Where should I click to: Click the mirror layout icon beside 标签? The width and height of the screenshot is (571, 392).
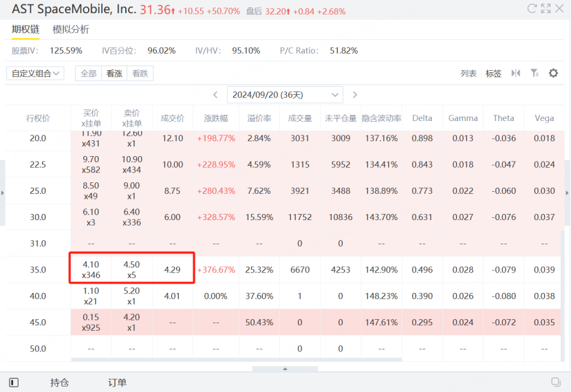(x=515, y=73)
